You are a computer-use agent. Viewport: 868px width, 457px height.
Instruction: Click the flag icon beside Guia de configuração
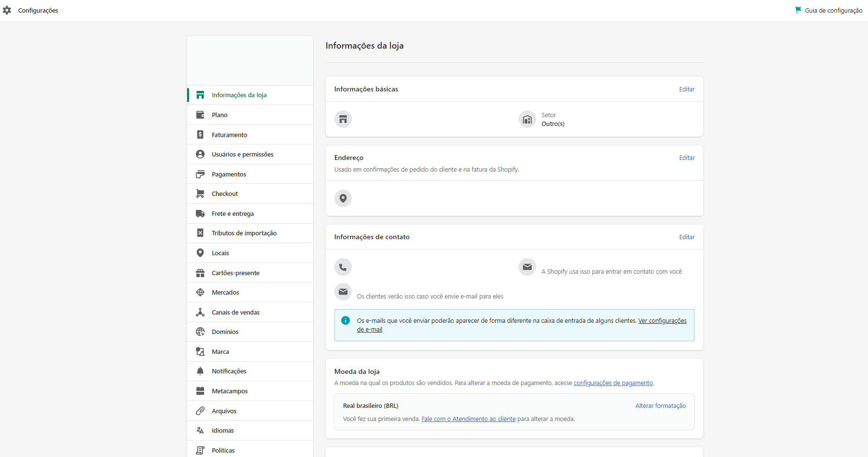coord(798,9)
